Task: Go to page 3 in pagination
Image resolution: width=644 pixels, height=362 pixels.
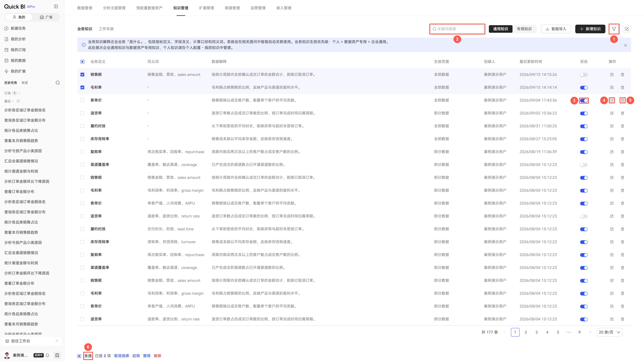Action: coord(537,332)
